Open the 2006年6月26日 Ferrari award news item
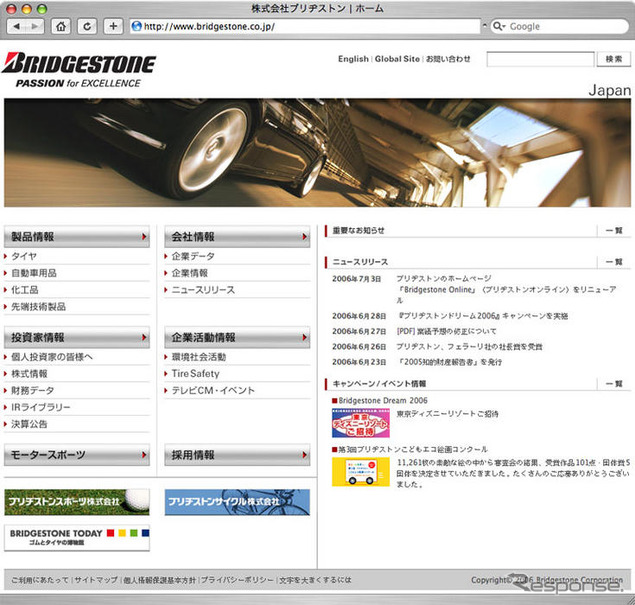Image resolution: width=635 pixels, height=605 pixels. click(469, 347)
